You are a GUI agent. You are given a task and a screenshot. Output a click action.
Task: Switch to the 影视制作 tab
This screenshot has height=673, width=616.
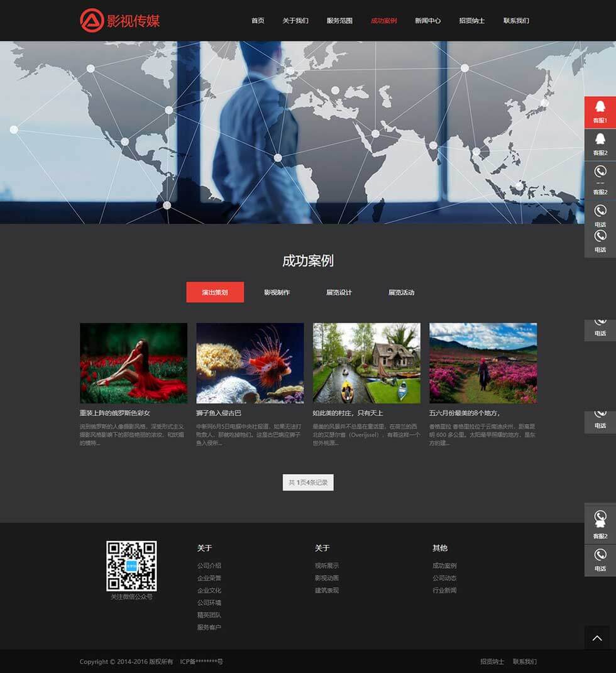coord(277,292)
